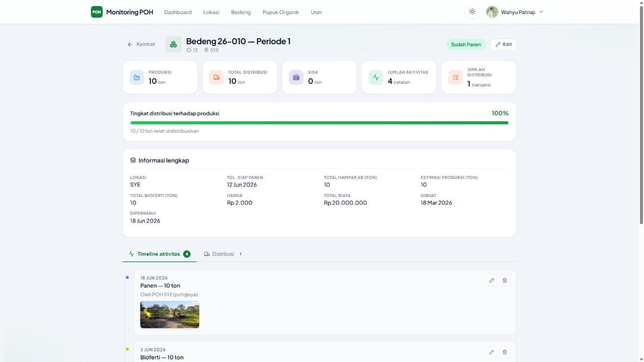Click the 'Oleh POH SYE (poh@sye)' text
The image size is (644, 362).
pyautogui.click(x=169, y=295)
